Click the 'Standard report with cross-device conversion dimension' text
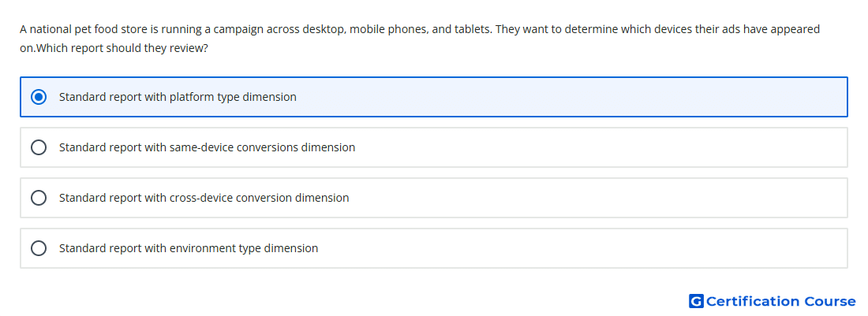This screenshot has height=316, width=868. [x=204, y=198]
